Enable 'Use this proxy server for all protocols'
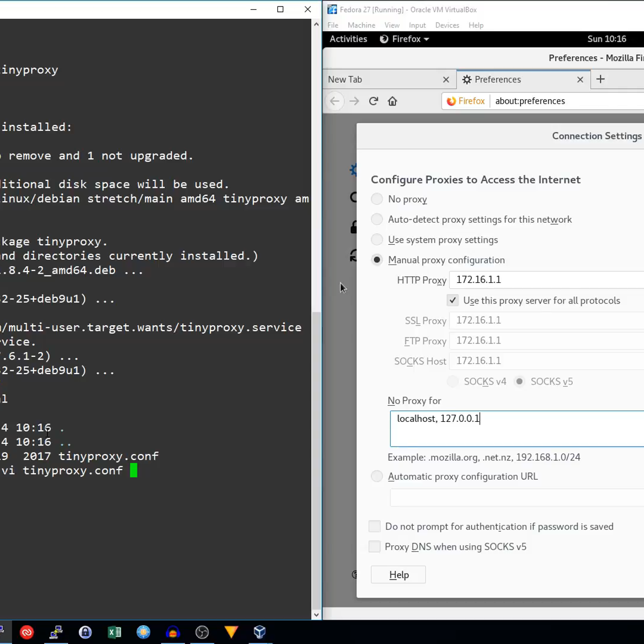 coord(452,301)
